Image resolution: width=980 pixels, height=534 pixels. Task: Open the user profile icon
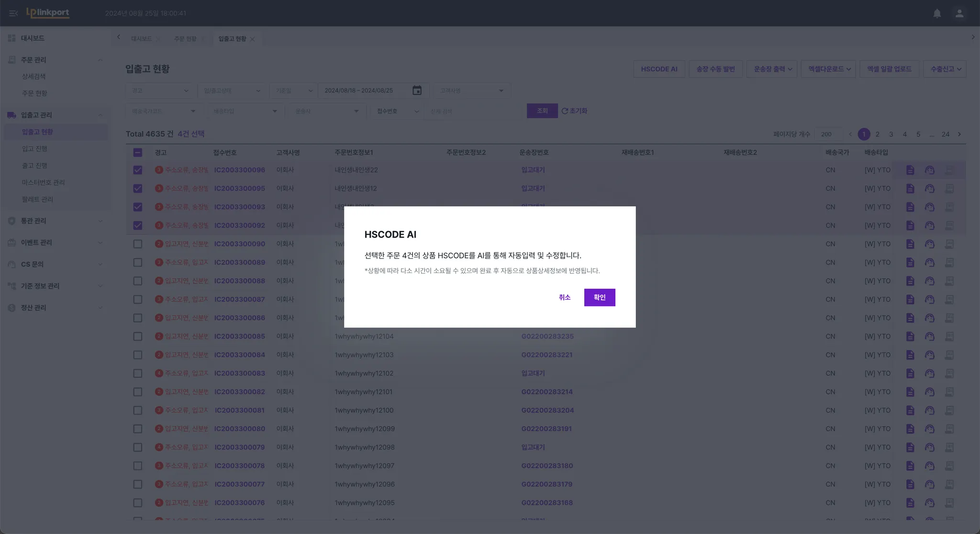click(x=959, y=13)
